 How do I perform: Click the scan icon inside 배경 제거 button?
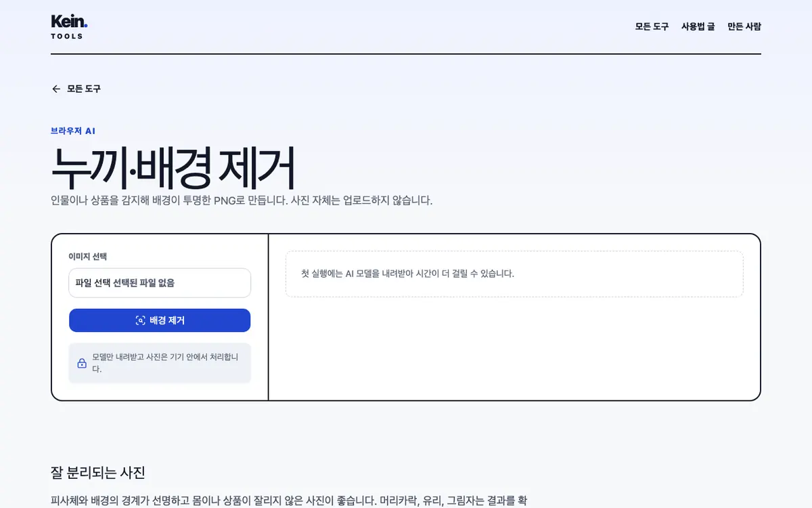(x=140, y=320)
